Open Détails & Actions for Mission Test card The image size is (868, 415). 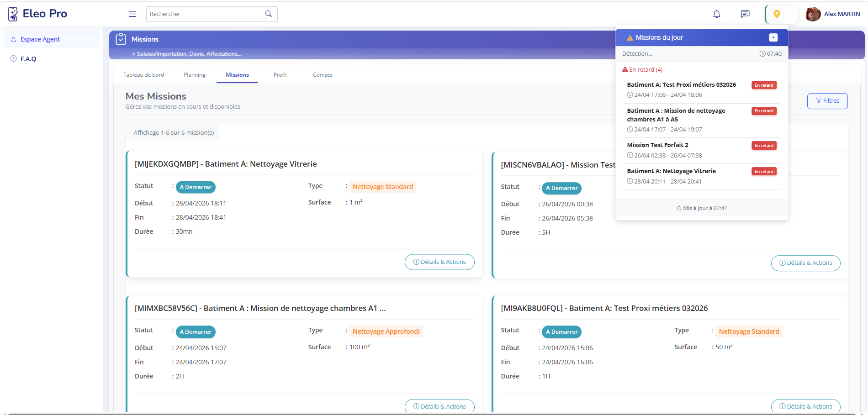click(x=805, y=263)
